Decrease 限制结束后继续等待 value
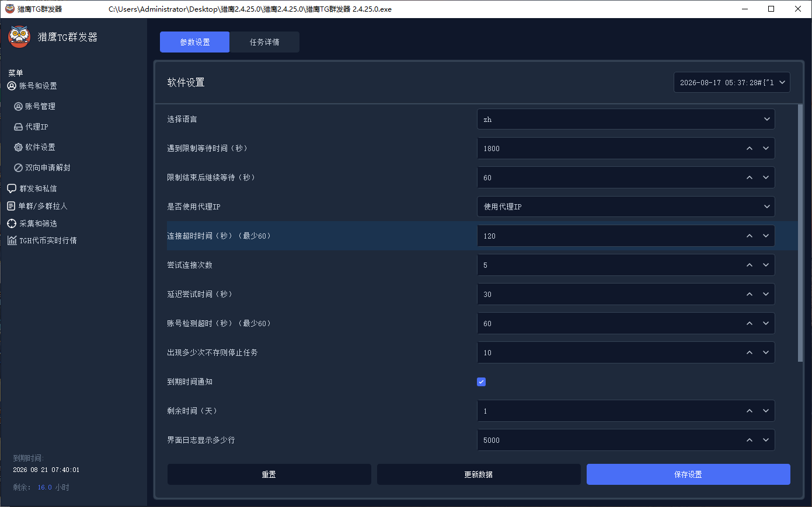This screenshot has width=812, height=507. click(766, 177)
